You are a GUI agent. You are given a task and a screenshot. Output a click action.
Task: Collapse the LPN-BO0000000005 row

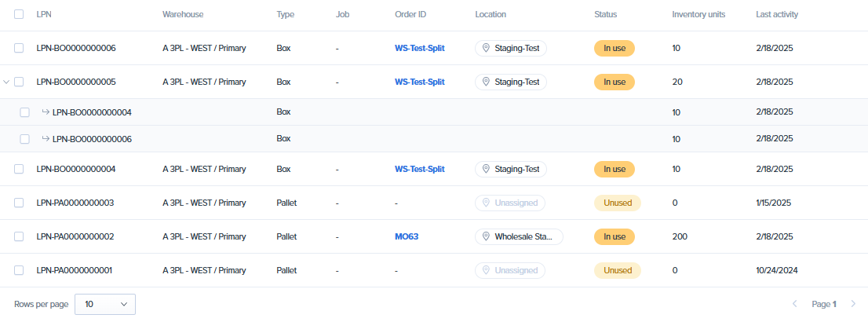[6, 82]
